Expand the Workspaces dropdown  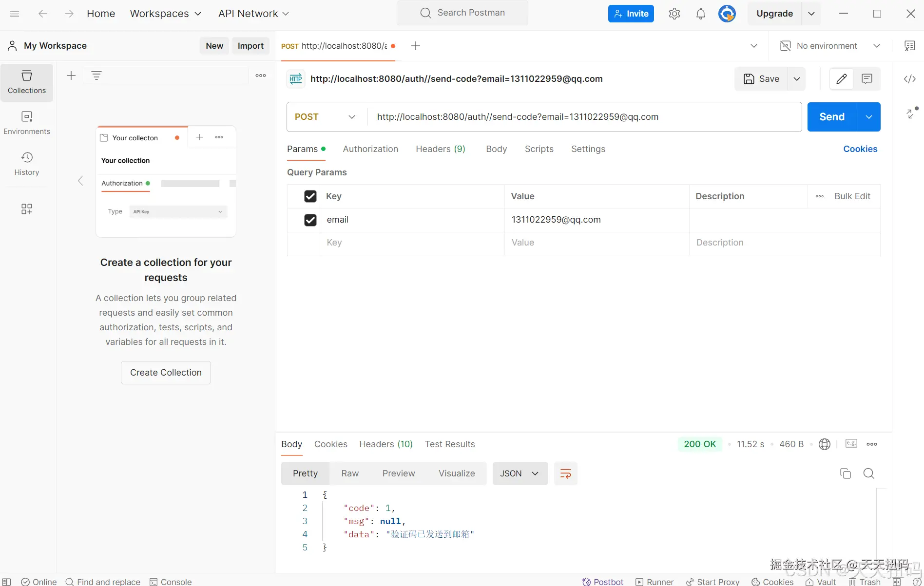[166, 14]
